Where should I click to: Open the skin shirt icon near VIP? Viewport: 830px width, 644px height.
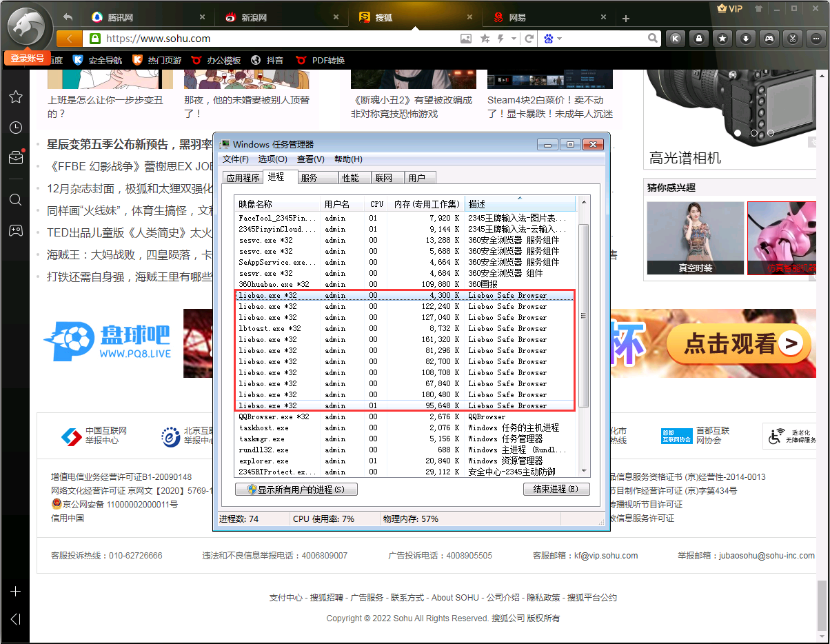[759, 9]
